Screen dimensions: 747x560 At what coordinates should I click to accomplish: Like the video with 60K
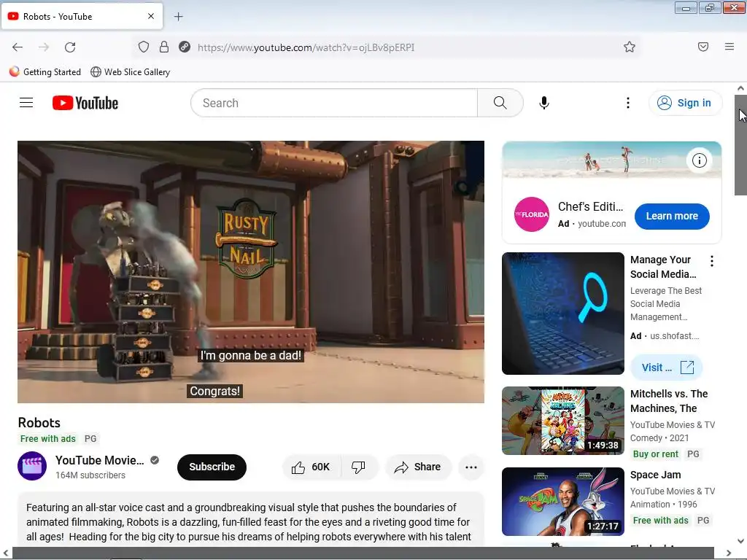click(311, 467)
